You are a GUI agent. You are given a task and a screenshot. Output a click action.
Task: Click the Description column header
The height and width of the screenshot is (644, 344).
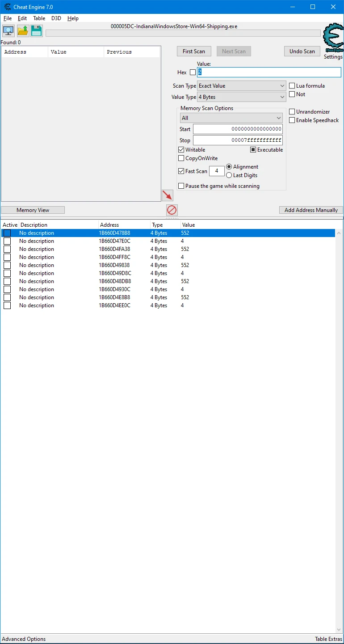tap(58, 225)
